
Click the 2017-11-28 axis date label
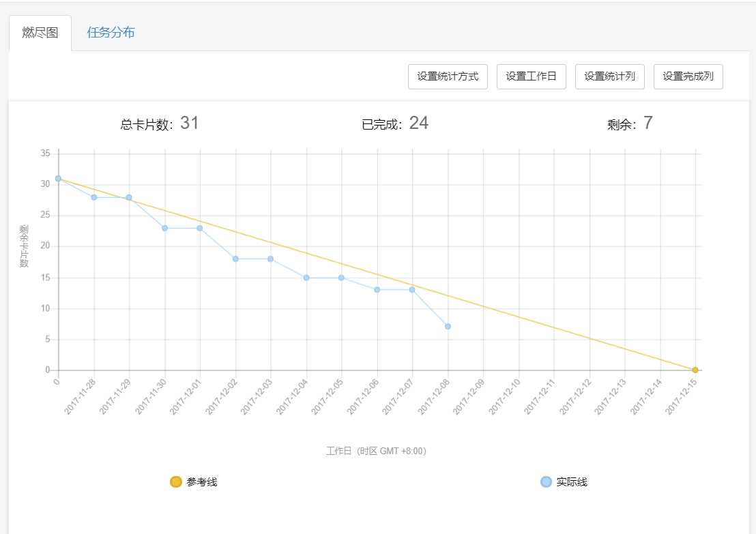80,397
